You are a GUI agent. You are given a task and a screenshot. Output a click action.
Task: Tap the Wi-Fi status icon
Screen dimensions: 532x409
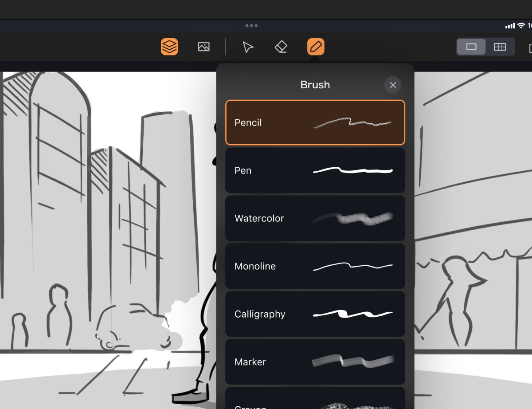[x=521, y=26]
